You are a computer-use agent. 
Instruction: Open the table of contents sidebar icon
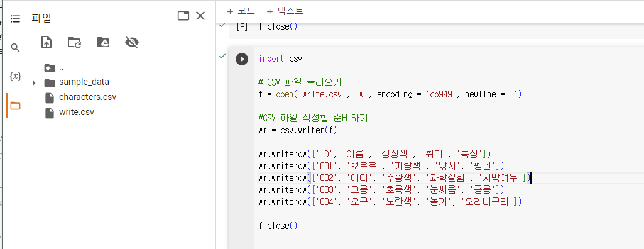pos(15,18)
